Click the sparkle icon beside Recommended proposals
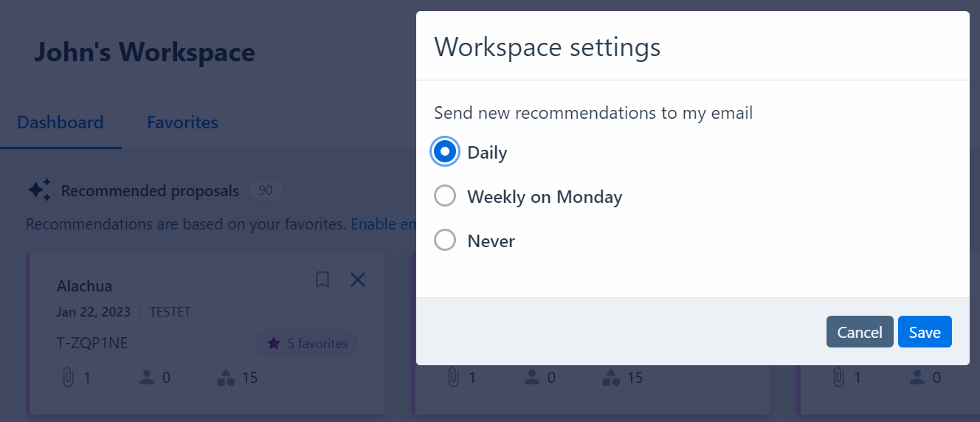980x422 pixels. [x=39, y=190]
